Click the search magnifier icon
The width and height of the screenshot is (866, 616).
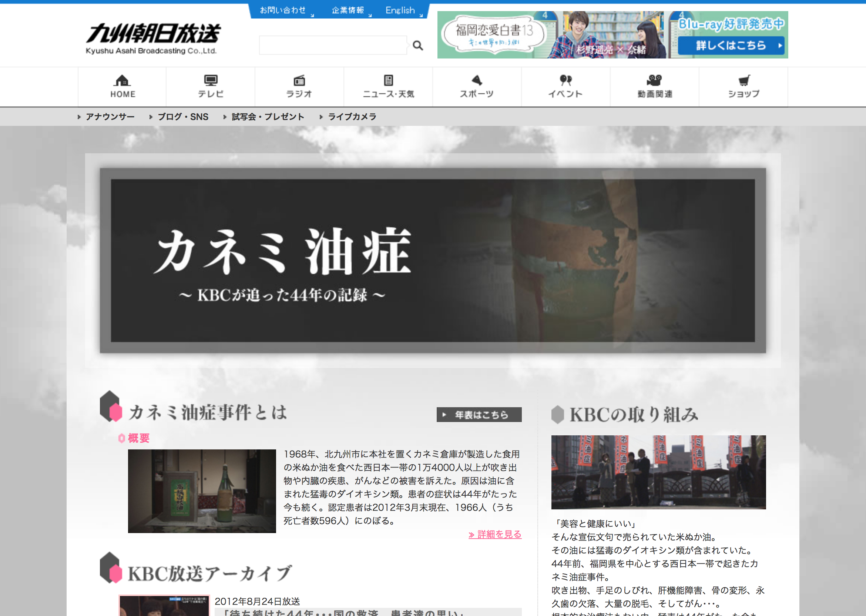pyautogui.click(x=418, y=46)
